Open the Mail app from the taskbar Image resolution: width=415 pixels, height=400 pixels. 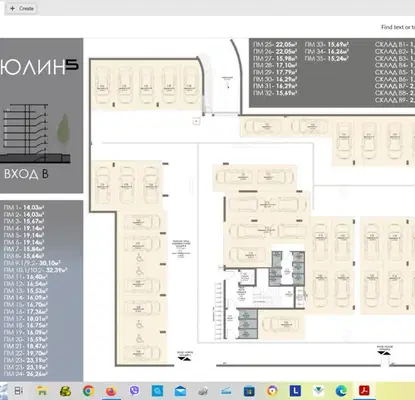[180, 391]
